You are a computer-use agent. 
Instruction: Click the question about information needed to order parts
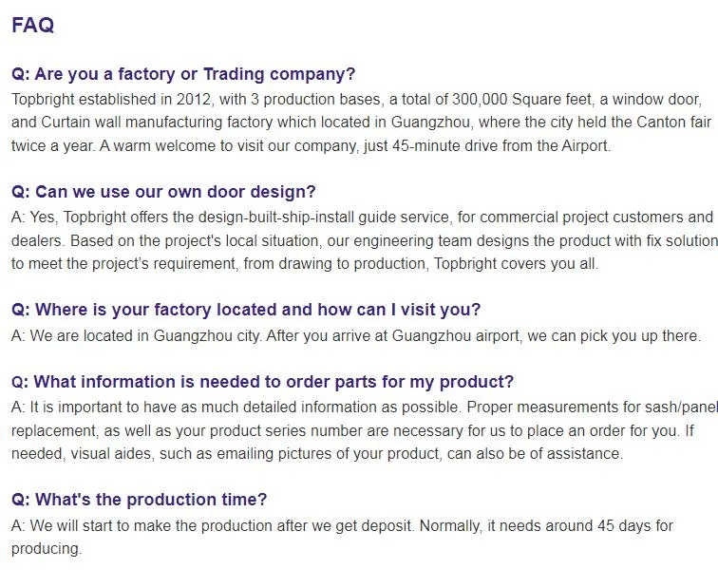(x=262, y=382)
